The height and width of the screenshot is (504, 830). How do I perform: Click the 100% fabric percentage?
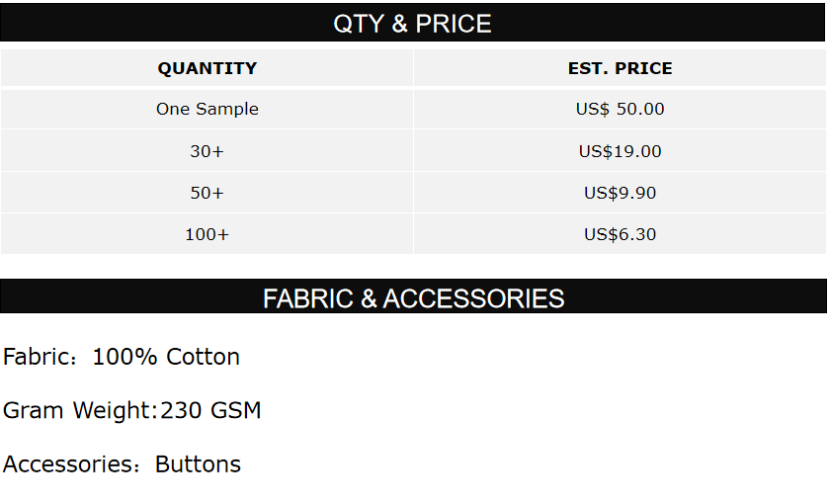click(124, 357)
